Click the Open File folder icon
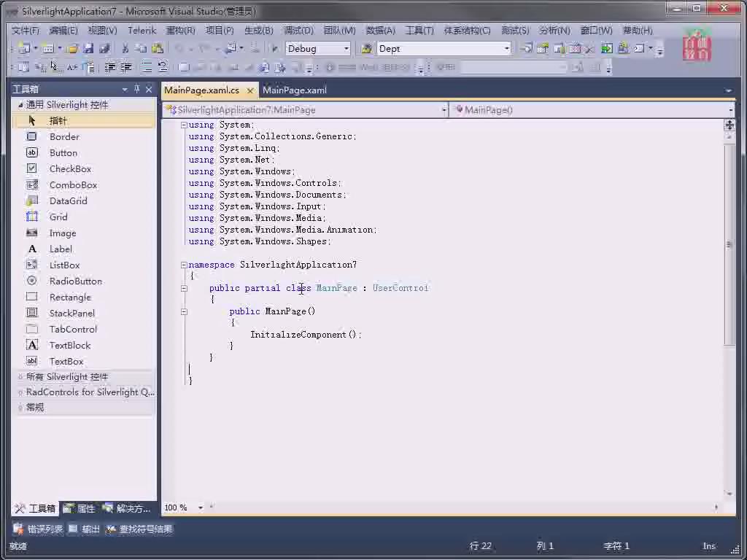747x560 pixels. (72, 49)
